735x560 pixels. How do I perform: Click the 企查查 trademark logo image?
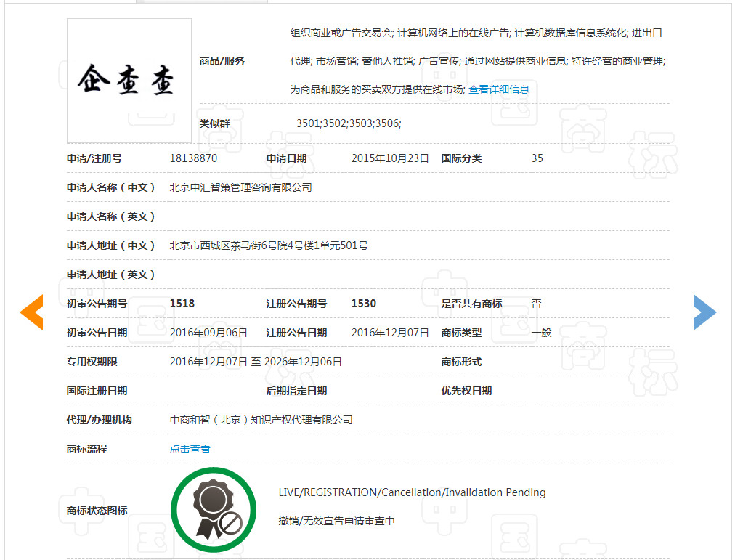[x=129, y=80]
